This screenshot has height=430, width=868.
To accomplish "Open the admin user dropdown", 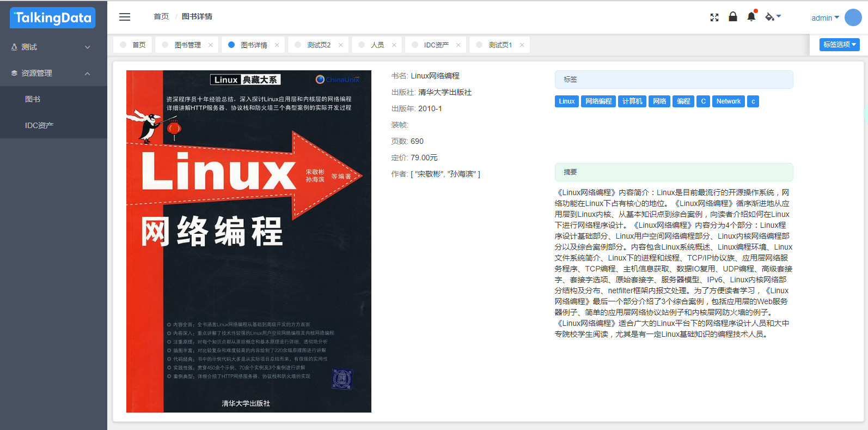I will [x=825, y=18].
